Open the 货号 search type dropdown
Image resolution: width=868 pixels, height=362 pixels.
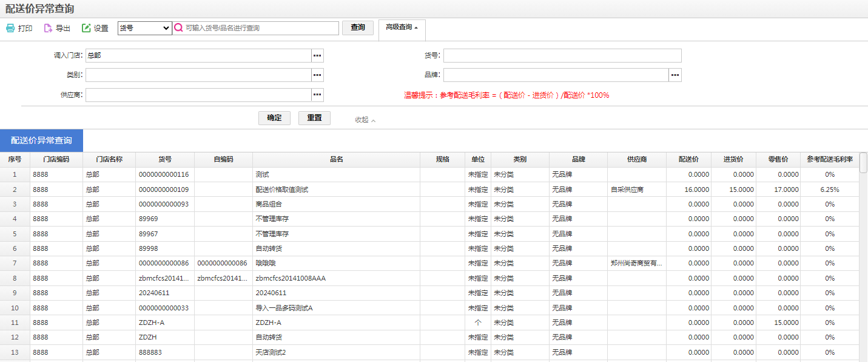click(145, 28)
